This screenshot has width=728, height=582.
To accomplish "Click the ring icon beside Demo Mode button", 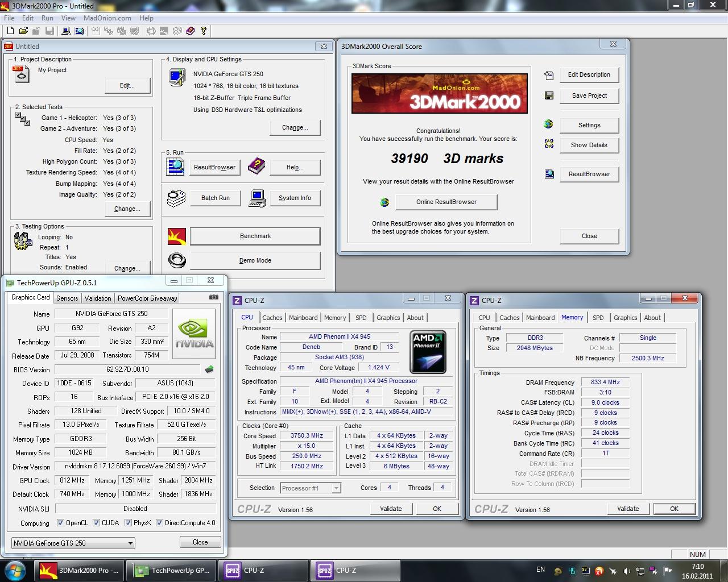I will 177,260.
